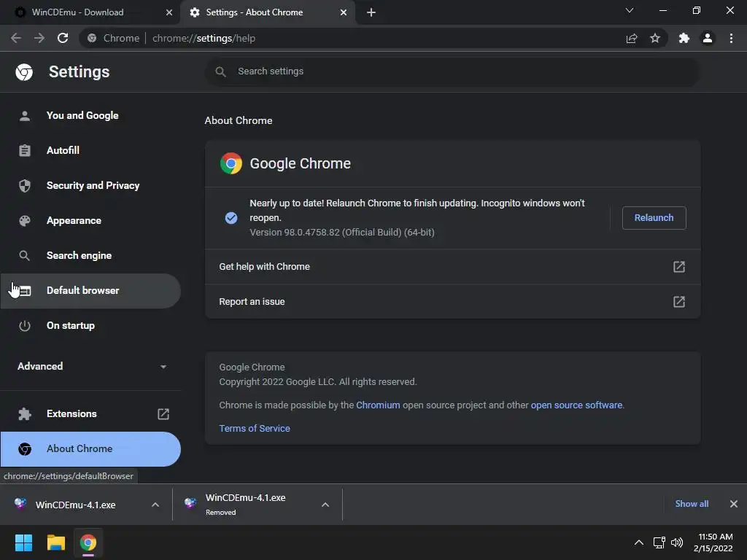Viewport: 747px width, 560px height.
Task: Switch to the WinCDEmu - Download tab
Action: 90,12
